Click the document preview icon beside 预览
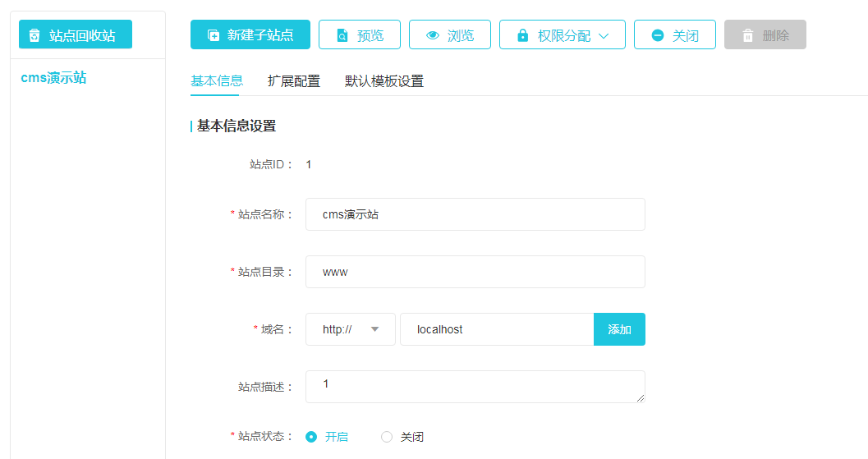The height and width of the screenshot is (459, 868). point(342,35)
